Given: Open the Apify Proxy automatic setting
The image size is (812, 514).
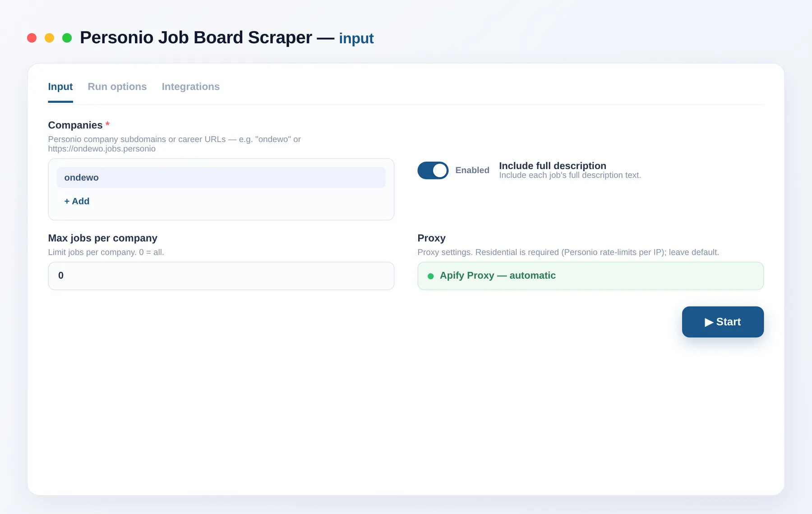Looking at the screenshot, I should point(591,276).
